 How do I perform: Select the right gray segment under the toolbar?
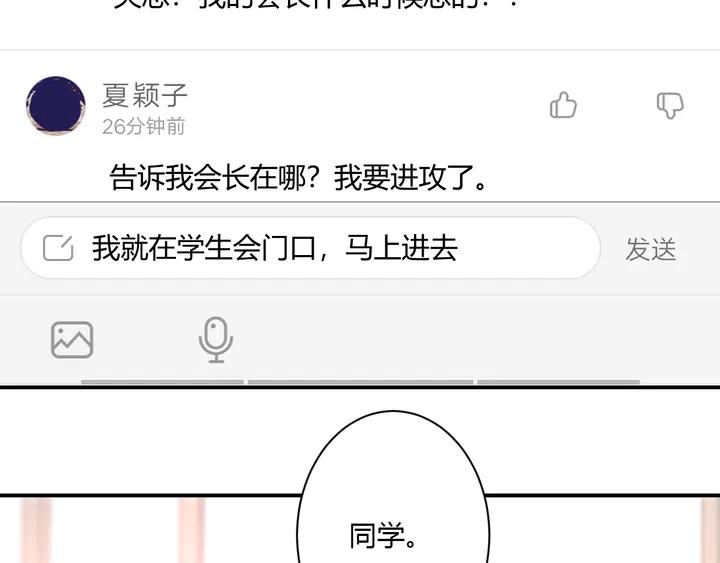click(x=559, y=382)
